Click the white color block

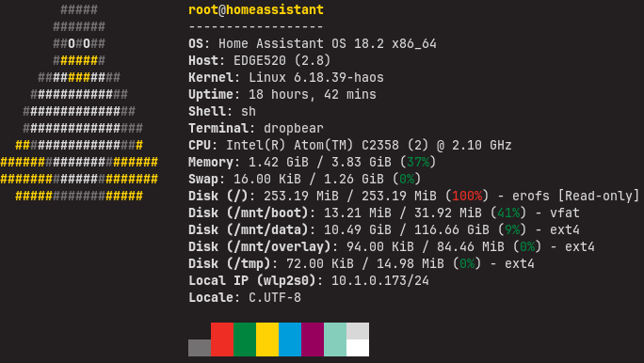[x=358, y=348]
